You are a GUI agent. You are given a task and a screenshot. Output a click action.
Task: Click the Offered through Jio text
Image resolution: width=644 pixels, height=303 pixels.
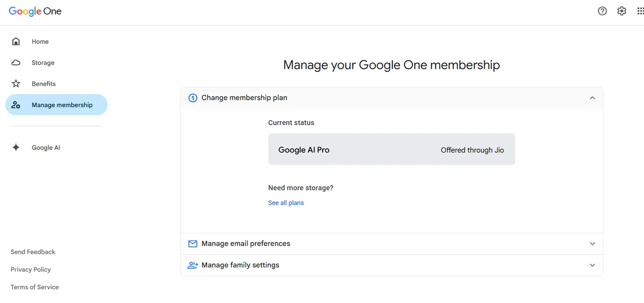coord(472,150)
